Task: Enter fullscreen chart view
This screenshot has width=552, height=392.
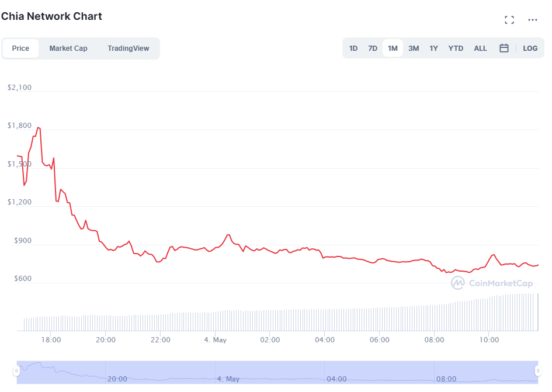Action: point(509,20)
